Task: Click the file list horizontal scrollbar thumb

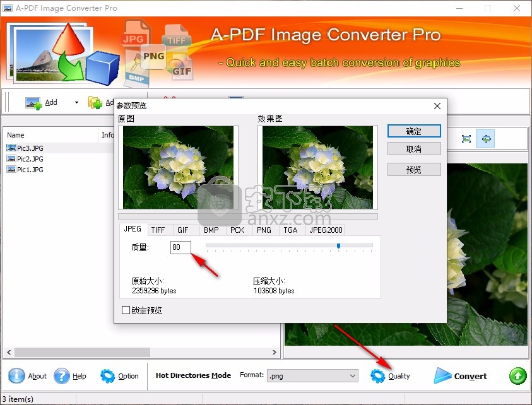Action: pyautogui.click(x=82, y=352)
